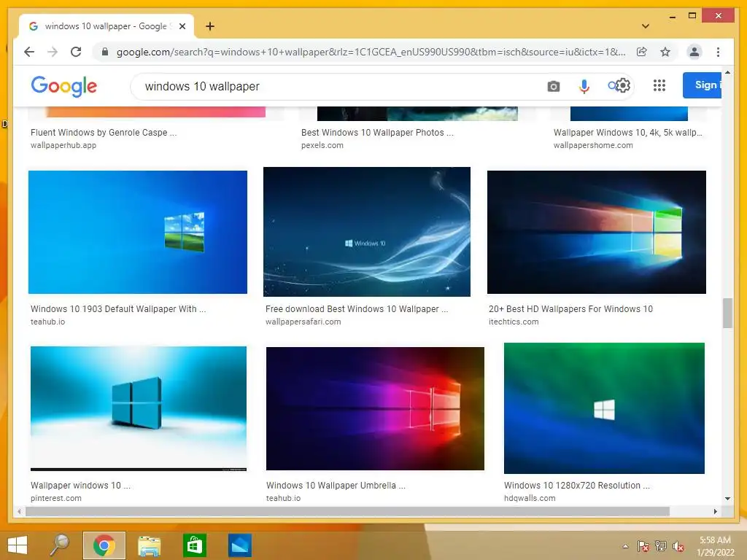The height and width of the screenshot is (560, 747).
Task: Click the horizontal scroll left arrow
Action: [19, 511]
